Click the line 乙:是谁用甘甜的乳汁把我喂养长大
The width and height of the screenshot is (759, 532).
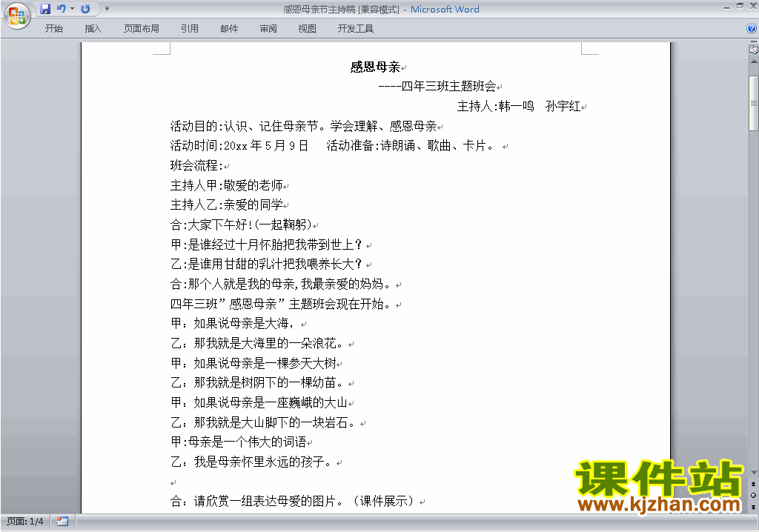tap(266, 265)
